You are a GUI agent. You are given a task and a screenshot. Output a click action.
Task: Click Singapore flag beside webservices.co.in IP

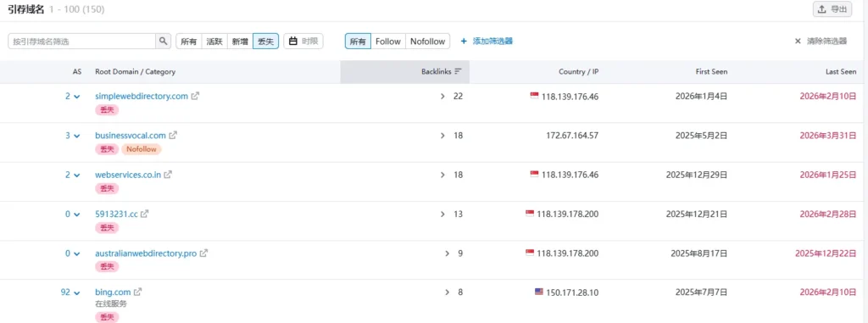535,174
